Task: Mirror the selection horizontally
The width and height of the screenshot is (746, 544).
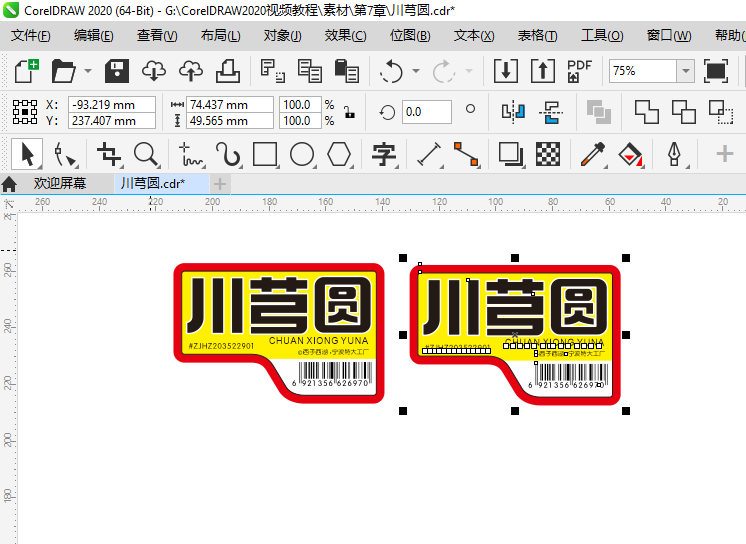Action: tap(514, 112)
